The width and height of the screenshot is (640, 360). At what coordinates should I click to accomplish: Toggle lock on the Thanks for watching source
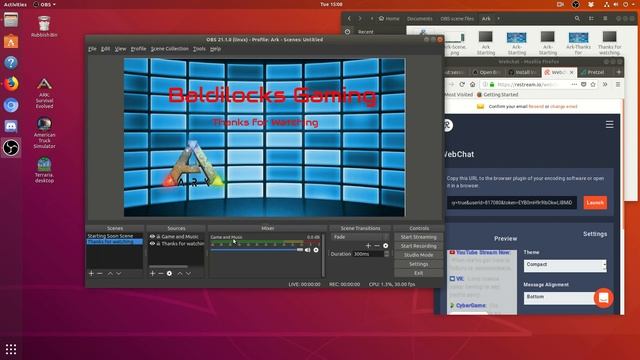158,244
